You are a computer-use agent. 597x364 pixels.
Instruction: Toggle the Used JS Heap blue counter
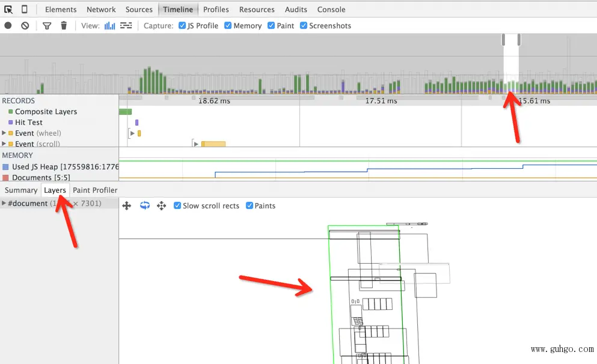pyautogui.click(x=5, y=166)
